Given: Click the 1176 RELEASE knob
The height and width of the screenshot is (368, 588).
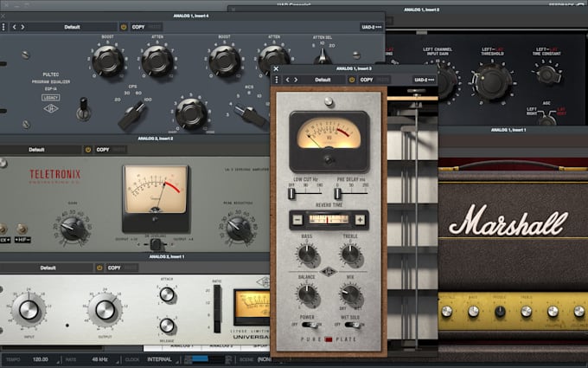Looking at the screenshot, I should [x=167, y=326].
